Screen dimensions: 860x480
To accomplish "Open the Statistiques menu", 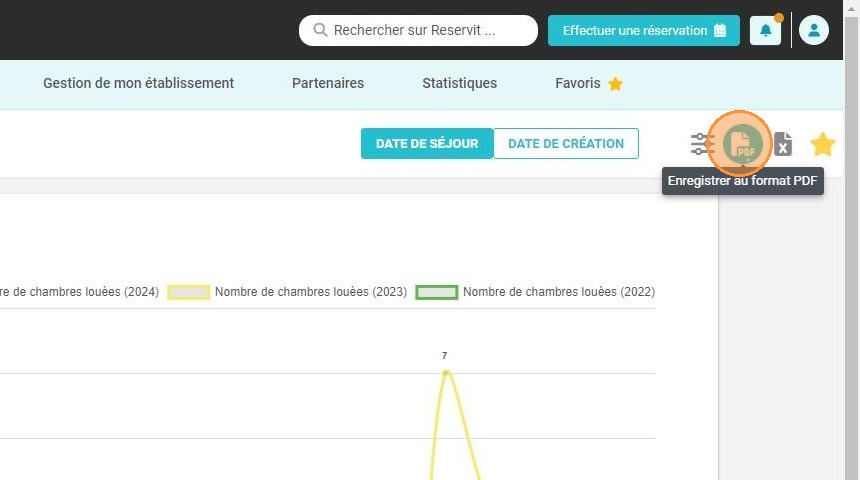I will (x=460, y=83).
